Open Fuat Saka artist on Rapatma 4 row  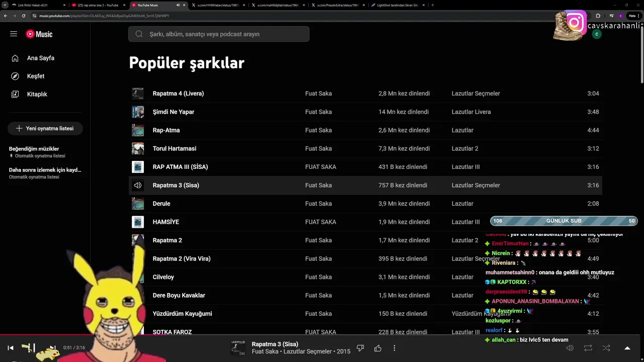click(318, 94)
